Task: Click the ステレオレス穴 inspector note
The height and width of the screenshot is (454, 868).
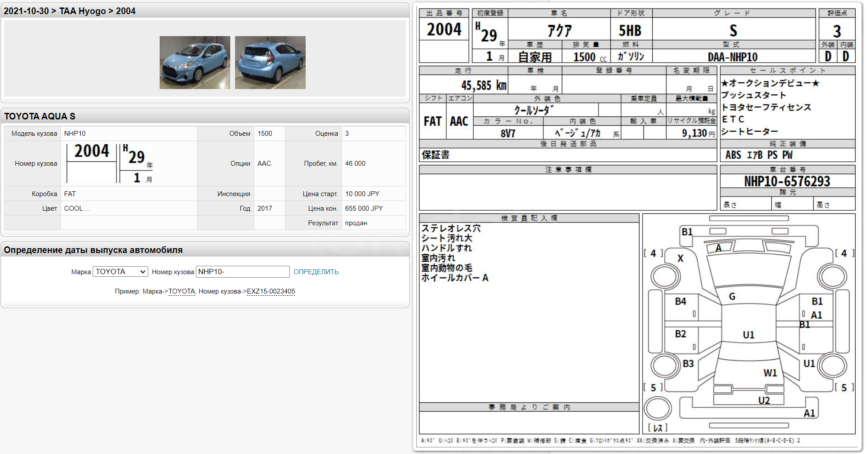Action: pyautogui.click(x=451, y=228)
